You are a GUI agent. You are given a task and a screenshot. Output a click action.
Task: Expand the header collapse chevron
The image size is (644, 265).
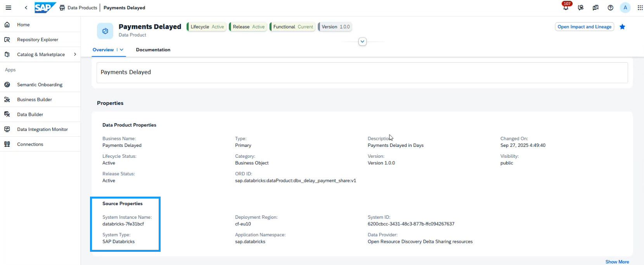pos(362,42)
